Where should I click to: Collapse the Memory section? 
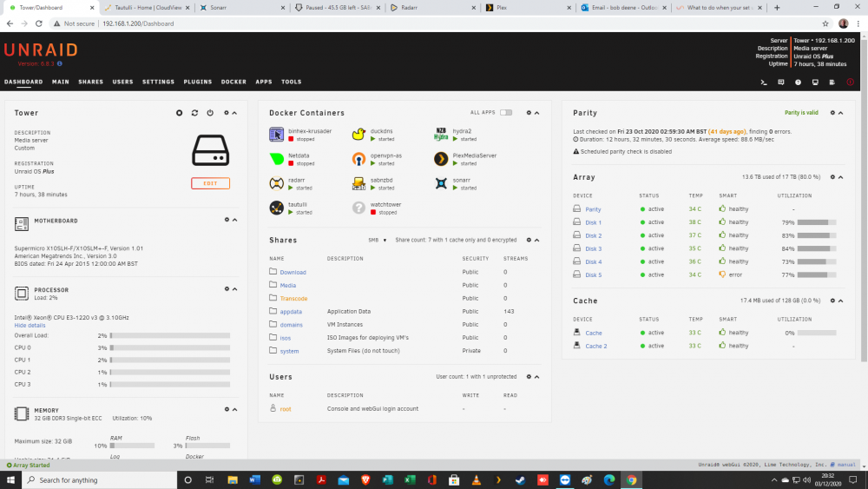(234, 410)
